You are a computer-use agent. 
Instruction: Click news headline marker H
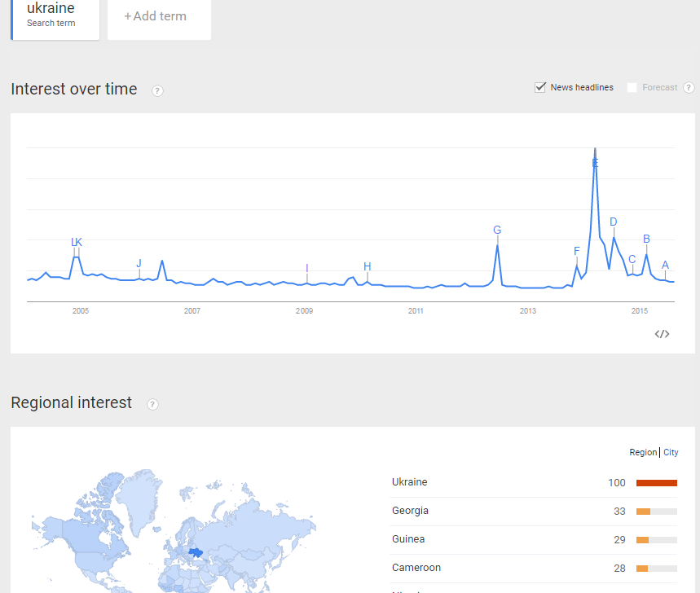(368, 266)
